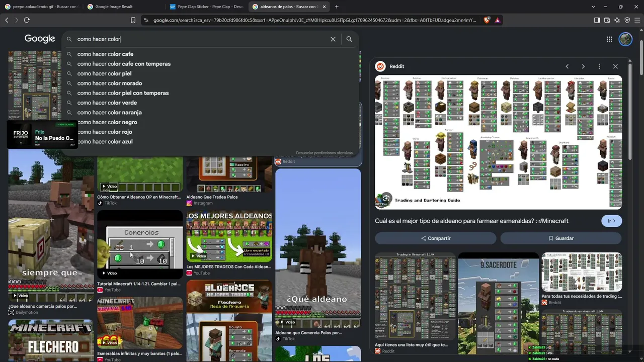Screen dimensions: 644x362
Task: Open the Google apps grid
Action: (x=609, y=39)
